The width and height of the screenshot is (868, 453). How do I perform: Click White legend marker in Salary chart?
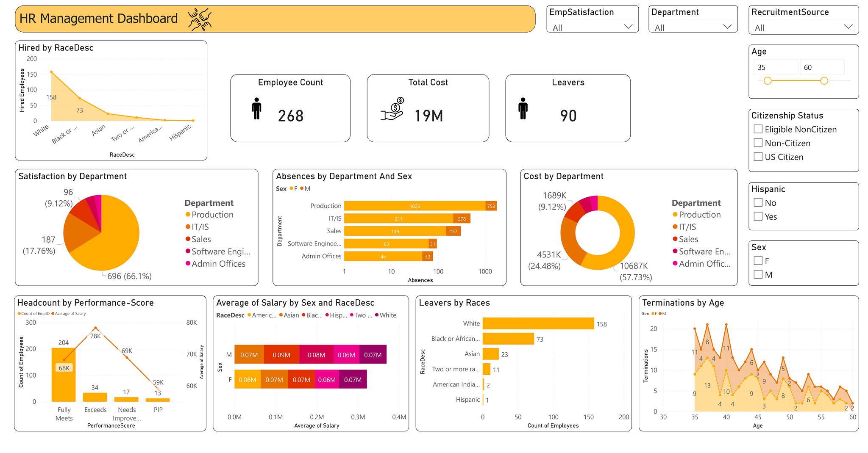click(377, 315)
